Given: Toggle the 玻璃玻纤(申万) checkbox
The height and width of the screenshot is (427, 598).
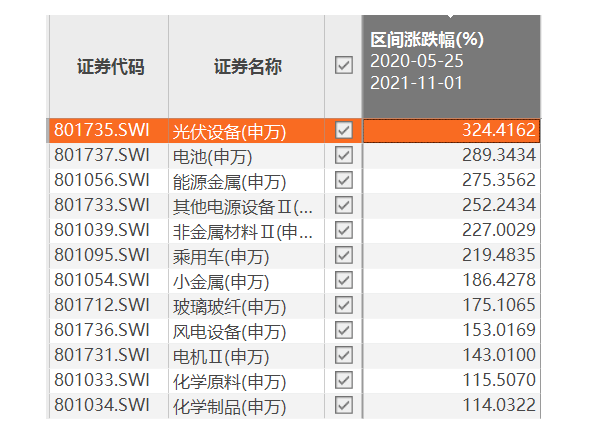Looking at the screenshot, I should point(344,305).
